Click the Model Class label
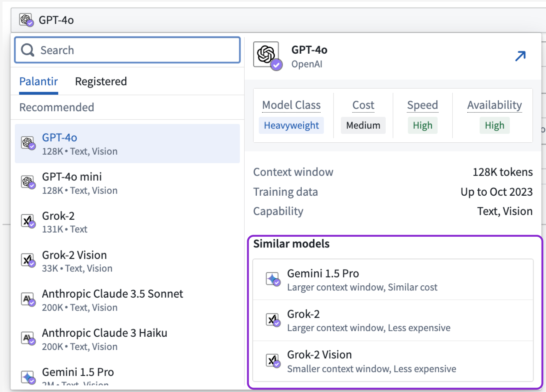546x392 pixels. [291, 105]
